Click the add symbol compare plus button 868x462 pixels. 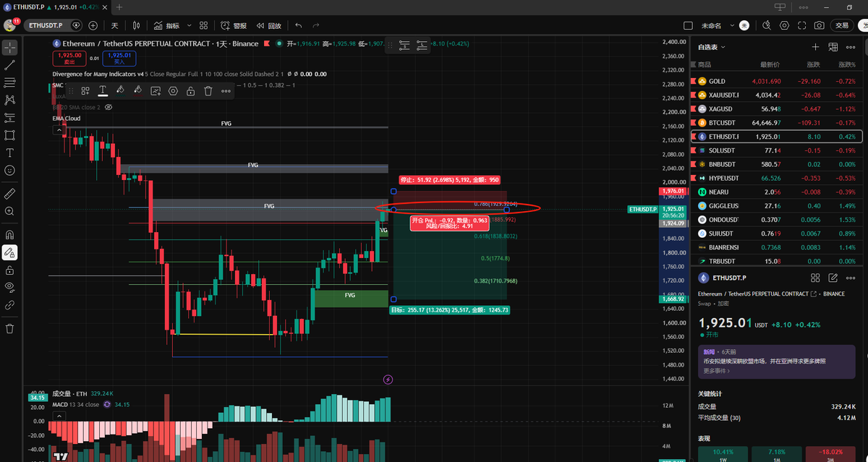pyautogui.click(x=93, y=25)
